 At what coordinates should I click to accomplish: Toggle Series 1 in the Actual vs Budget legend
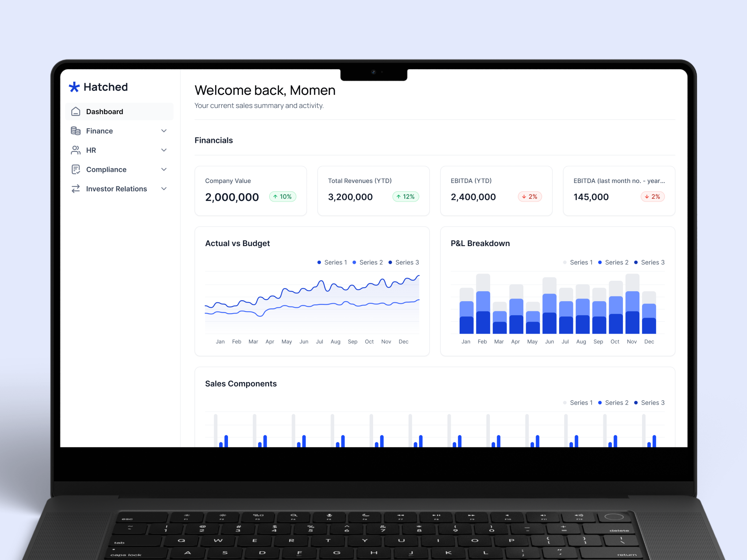tap(332, 262)
